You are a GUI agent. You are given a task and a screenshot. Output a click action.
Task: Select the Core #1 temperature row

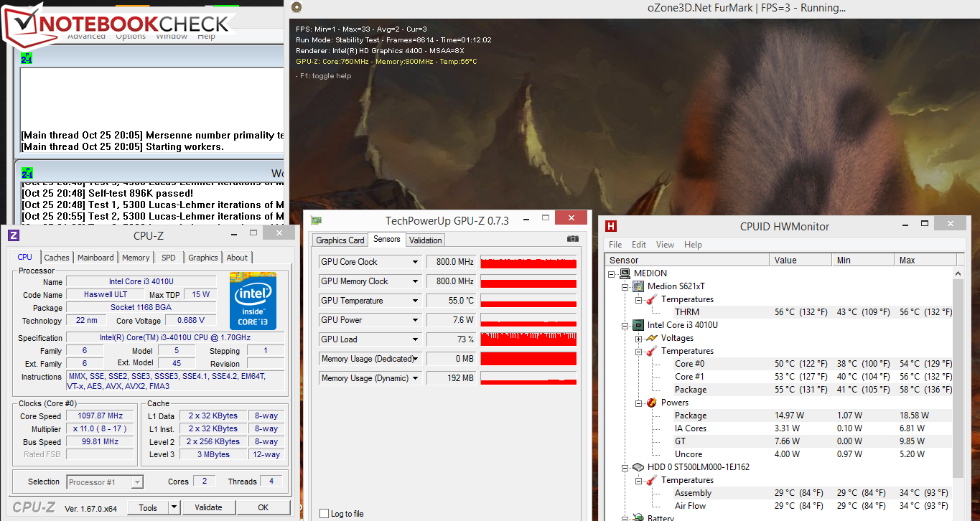(780, 377)
